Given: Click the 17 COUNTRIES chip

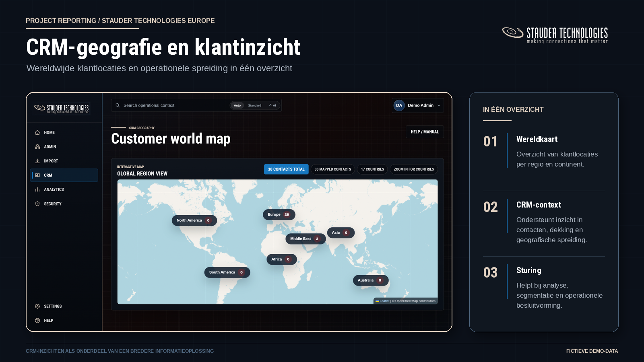Looking at the screenshot, I should click(372, 169).
